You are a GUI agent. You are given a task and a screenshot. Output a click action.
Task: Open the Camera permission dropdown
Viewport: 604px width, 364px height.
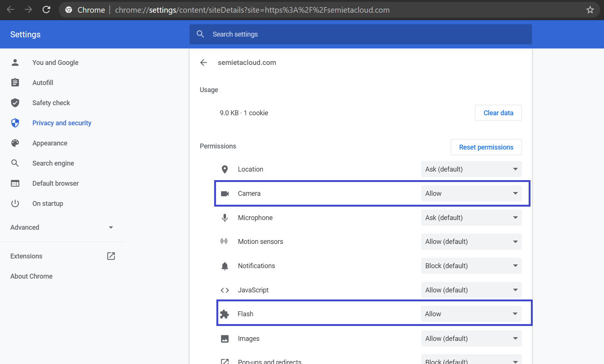pos(471,194)
